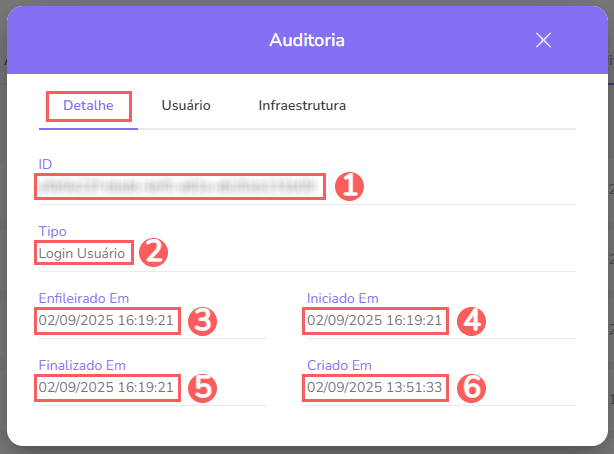This screenshot has width=614, height=454.
Task: Close the Auditoria dialog with the X
Action: tap(543, 40)
